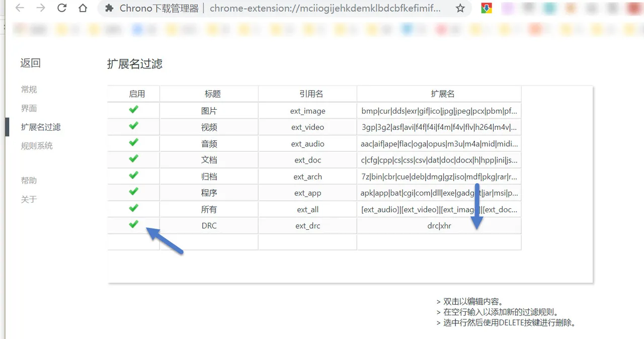
Task: Open 常规 settings section
Action: 29,90
